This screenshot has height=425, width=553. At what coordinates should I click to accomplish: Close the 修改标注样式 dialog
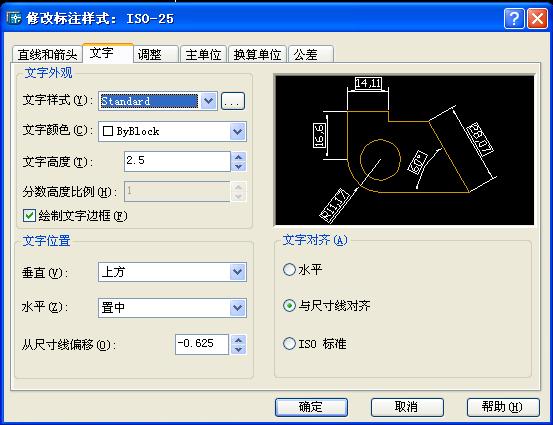point(537,18)
